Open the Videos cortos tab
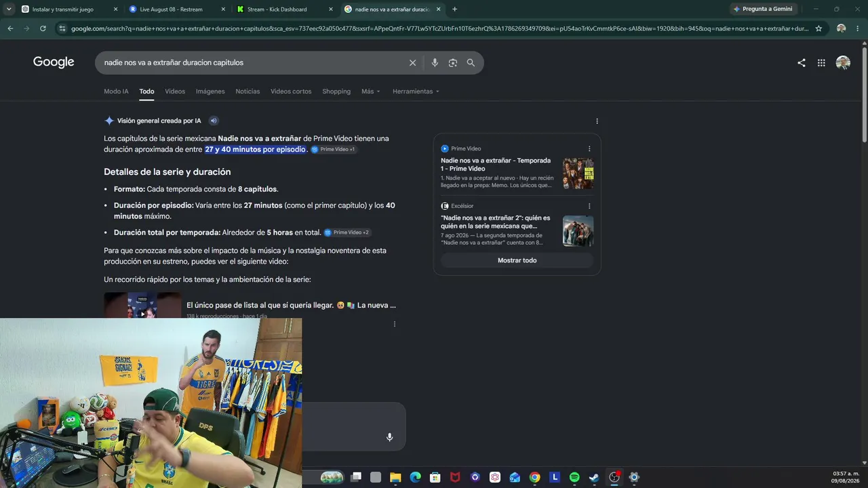 pyautogui.click(x=291, y=91)
